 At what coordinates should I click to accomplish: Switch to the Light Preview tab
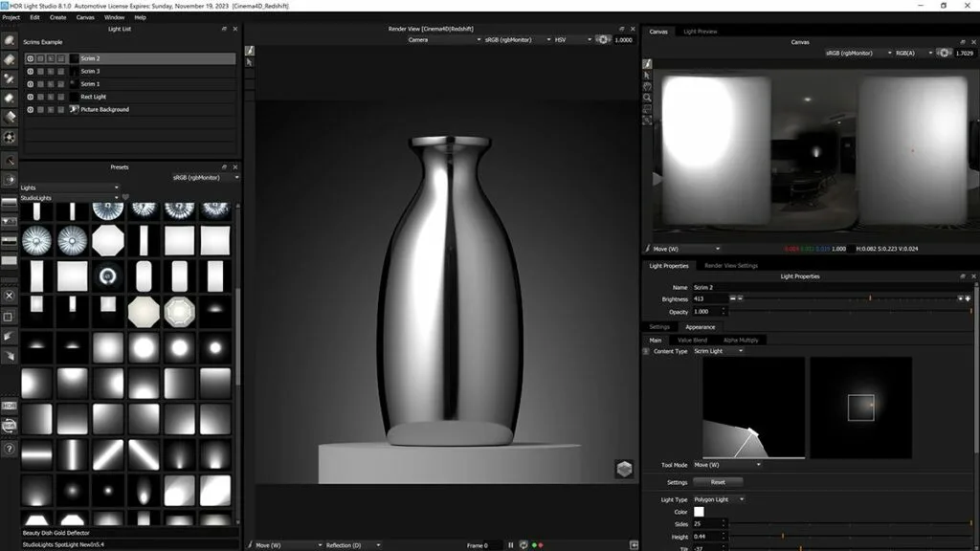pos(700,32)
